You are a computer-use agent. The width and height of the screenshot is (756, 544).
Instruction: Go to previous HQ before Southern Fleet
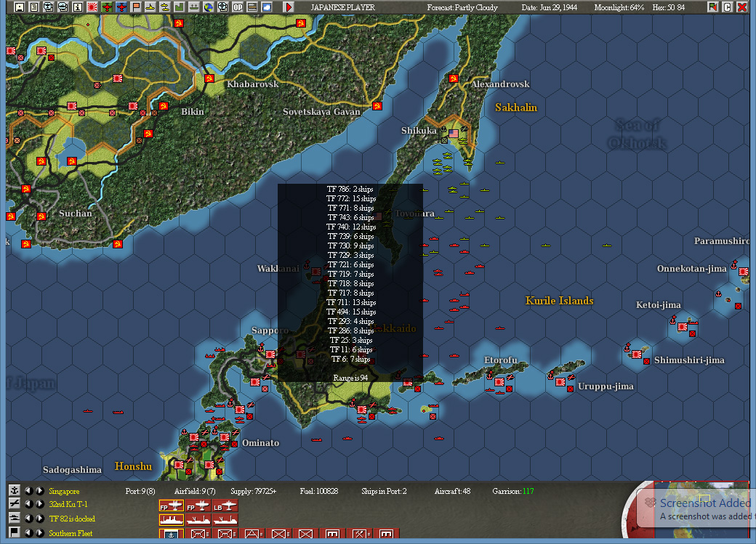29,532
